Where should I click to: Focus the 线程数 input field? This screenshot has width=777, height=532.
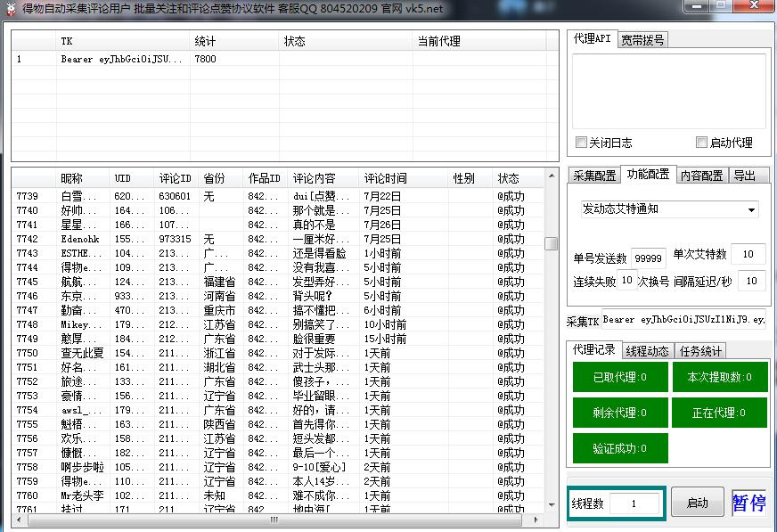pyautogui.click(x=634, y=503)
